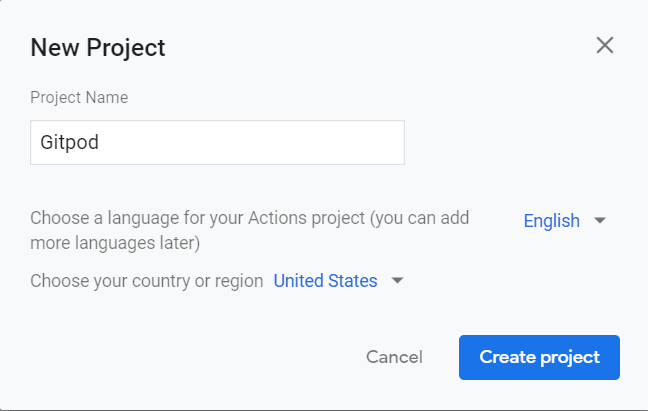Click the arrow beside United States
Image resolution: width=648 pixels, height=411 pixels.
click(397, 281)
